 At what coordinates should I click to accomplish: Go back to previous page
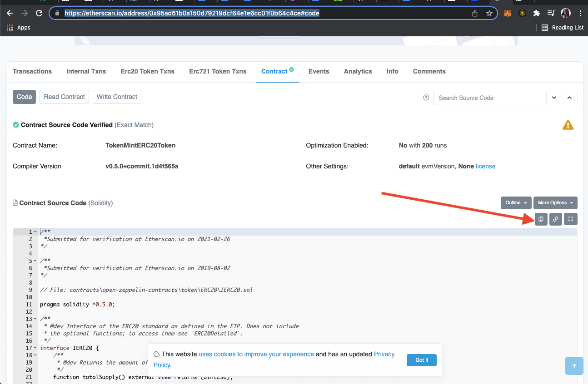click(10, 13)
